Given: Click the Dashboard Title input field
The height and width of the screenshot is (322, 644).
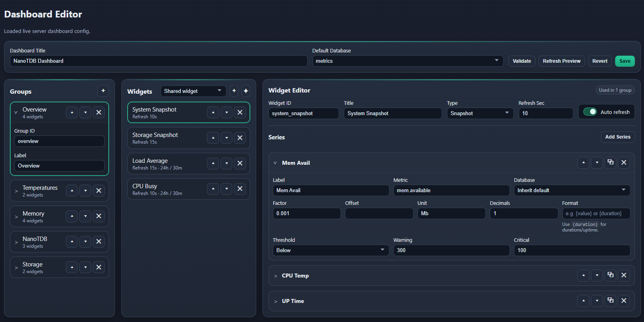Looking at the screenshot, I should (159, 61).
